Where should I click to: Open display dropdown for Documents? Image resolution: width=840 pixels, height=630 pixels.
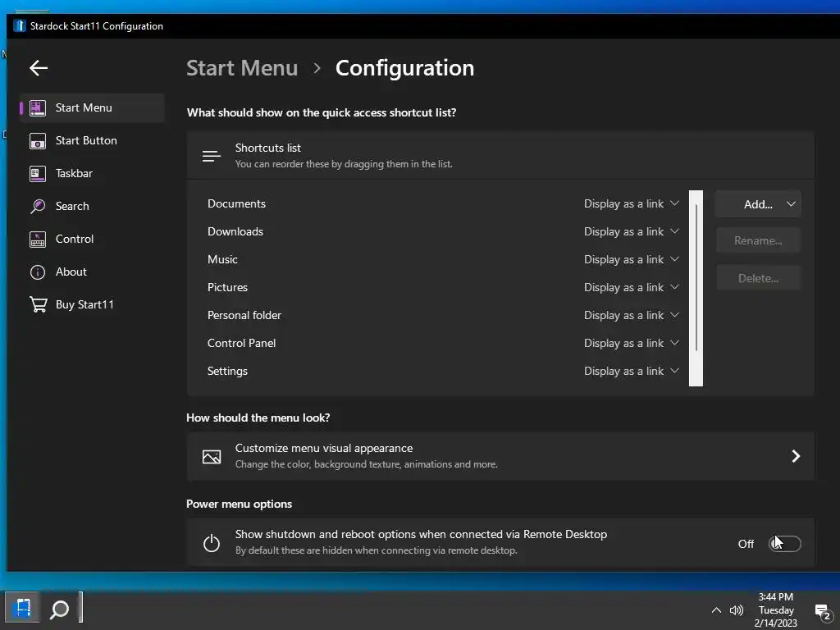click(631, 203)
